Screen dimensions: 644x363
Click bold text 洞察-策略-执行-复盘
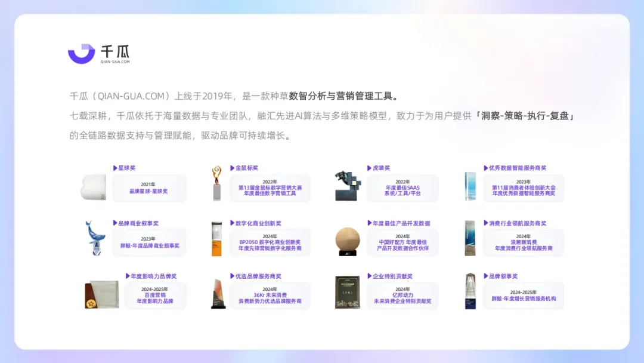pos(525,116)
